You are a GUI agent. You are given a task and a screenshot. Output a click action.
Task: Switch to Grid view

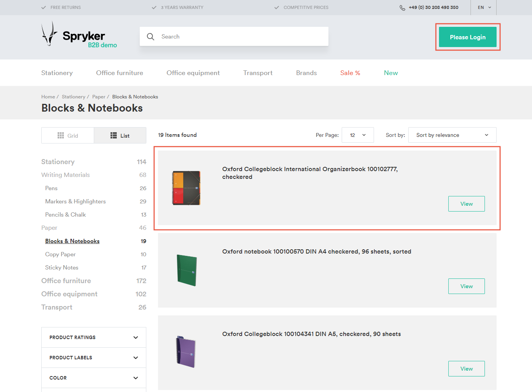[68, 135]
